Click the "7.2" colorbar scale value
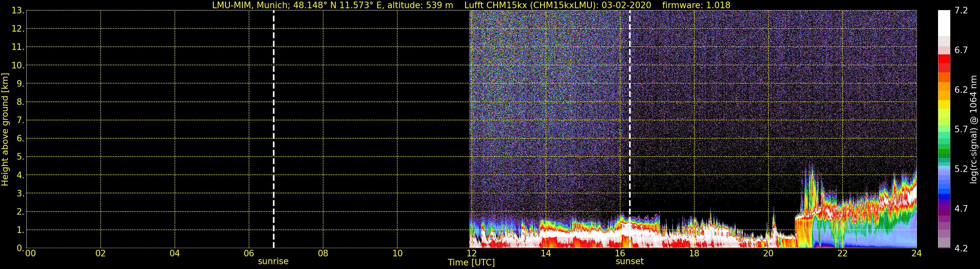Viewport: 980px width, 269px height. (x=961, y=10)
